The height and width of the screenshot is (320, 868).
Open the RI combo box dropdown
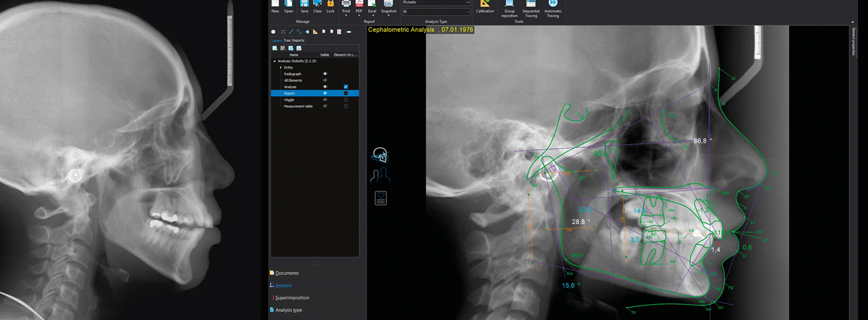(x=468, y=12)
